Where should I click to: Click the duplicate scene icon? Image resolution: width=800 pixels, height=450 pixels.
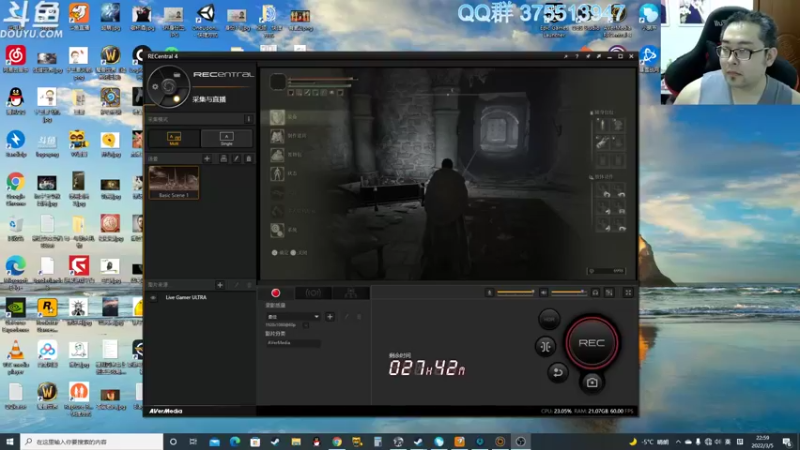point(223,159)
